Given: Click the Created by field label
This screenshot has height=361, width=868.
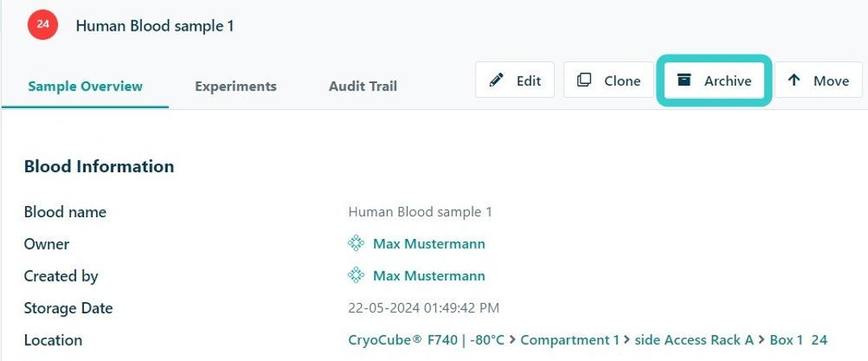Looking at the screenshot, I should click(61, 275).
